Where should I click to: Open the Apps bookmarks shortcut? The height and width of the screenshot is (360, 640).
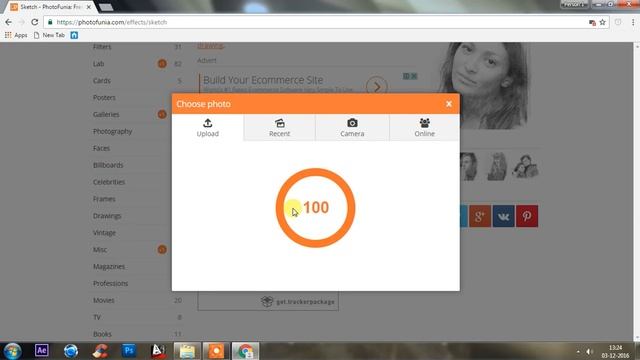(16, 36)
